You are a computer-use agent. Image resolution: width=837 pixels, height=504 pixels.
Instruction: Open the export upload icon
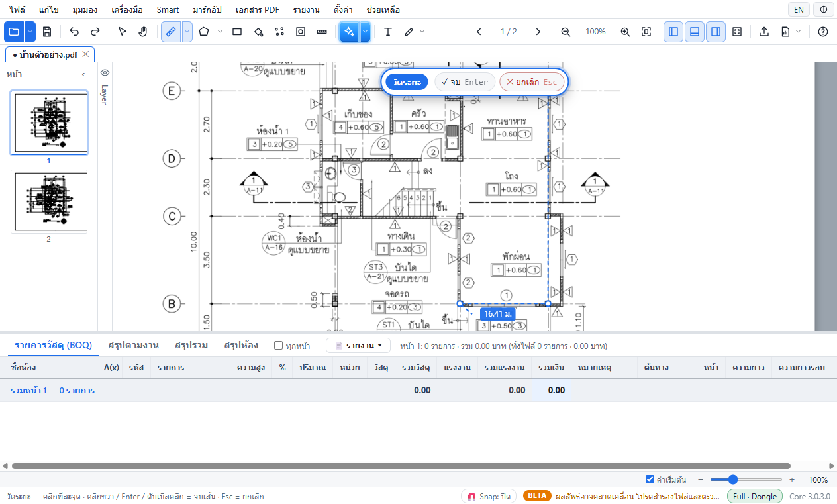[763, 32]
